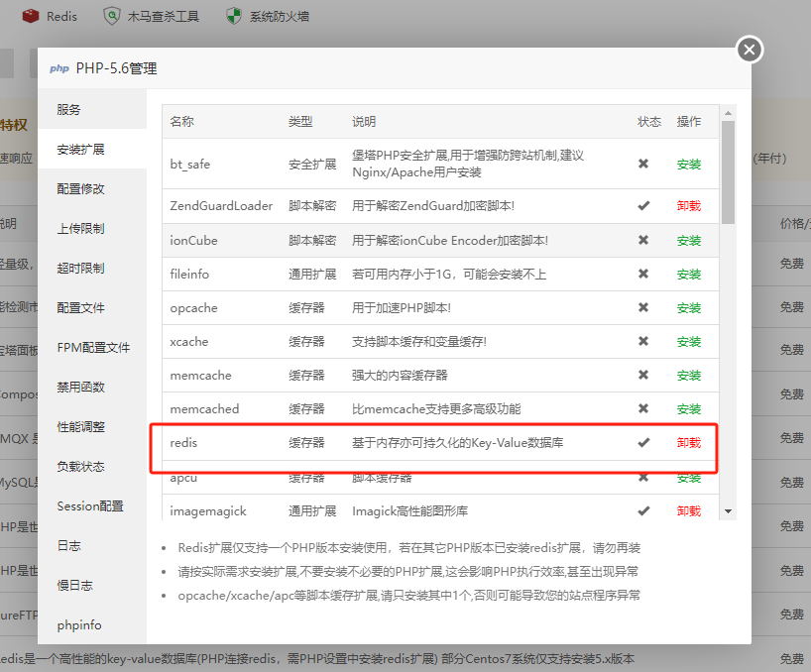This screenshot has width=811, height=672.
Task: Click the memcached status cross icon
Action: (x=643, y=408)
